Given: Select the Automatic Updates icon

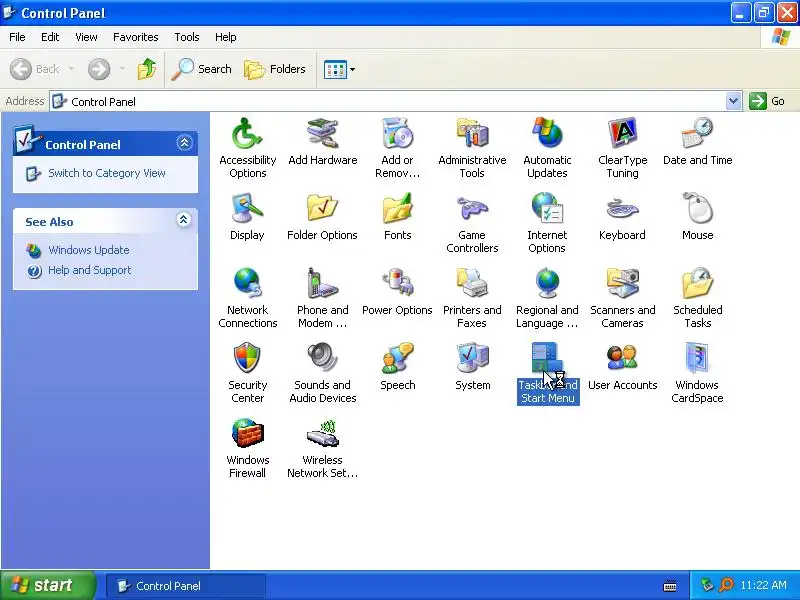Looking at the screenshot, I should pos(547,134).
